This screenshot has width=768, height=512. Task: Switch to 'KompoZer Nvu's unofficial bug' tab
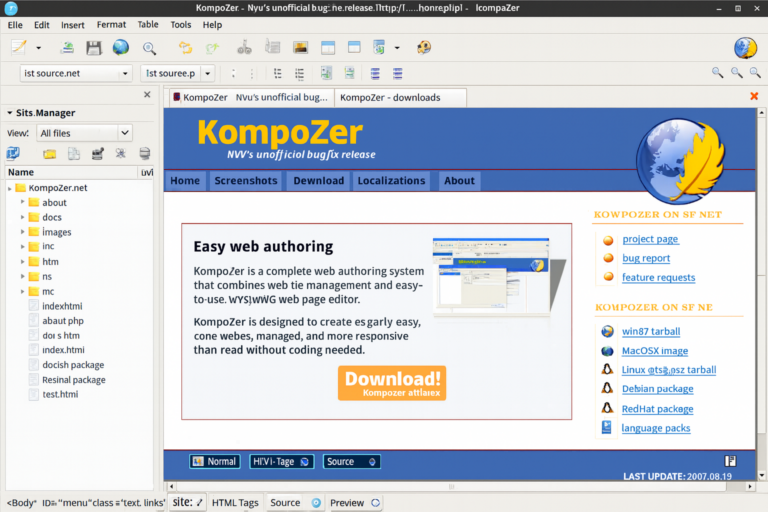coord(252,98)
